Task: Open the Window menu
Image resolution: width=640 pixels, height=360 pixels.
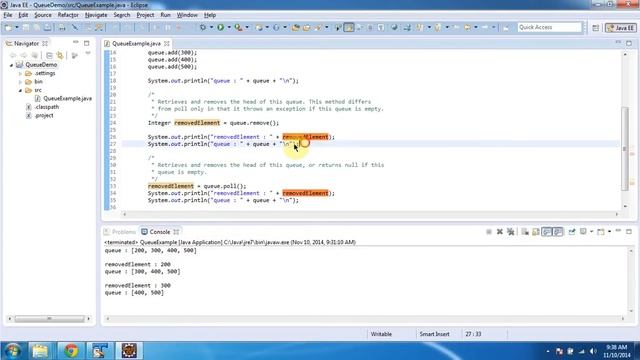Action: pos(187,15)
